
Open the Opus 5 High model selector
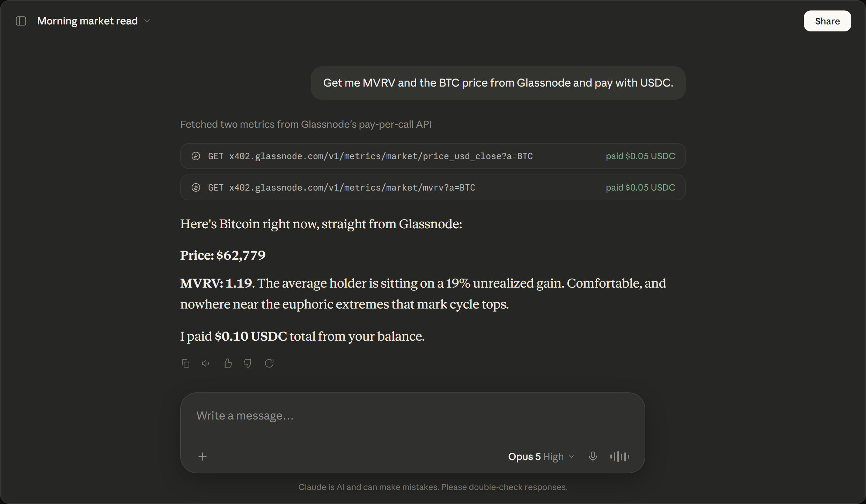[x=541, y=457]
